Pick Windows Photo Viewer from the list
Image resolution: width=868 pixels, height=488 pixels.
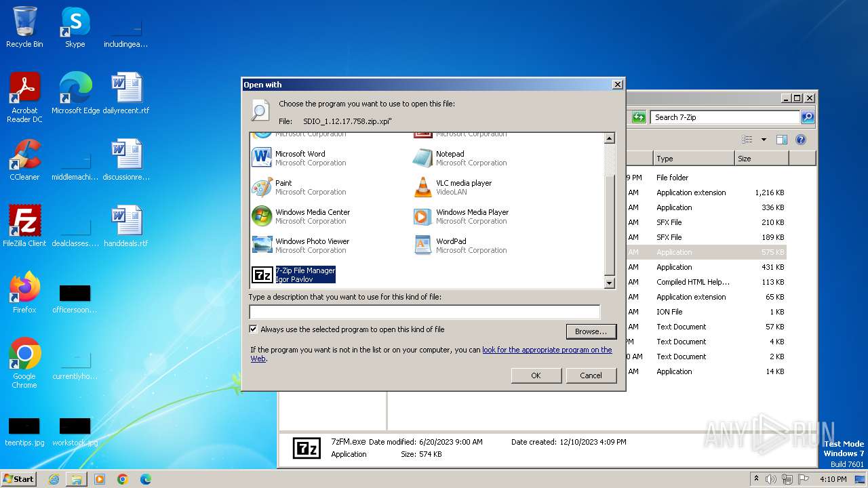point(300,245)
